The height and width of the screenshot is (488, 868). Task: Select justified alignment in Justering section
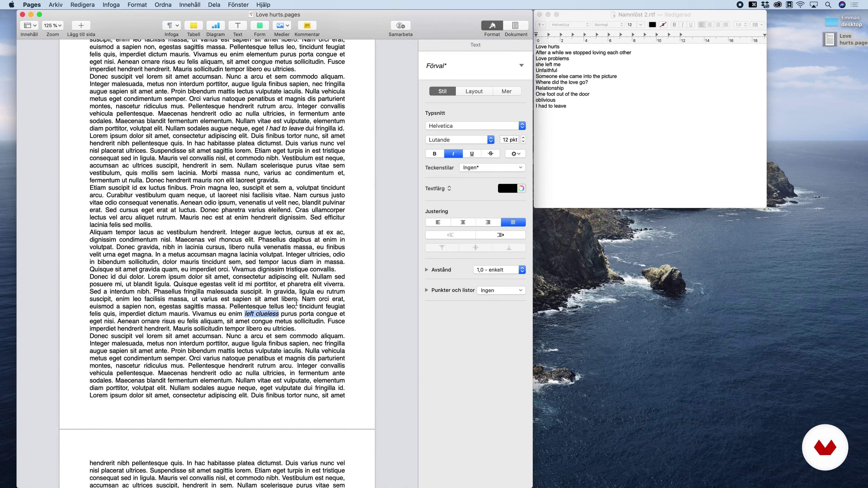513,222
